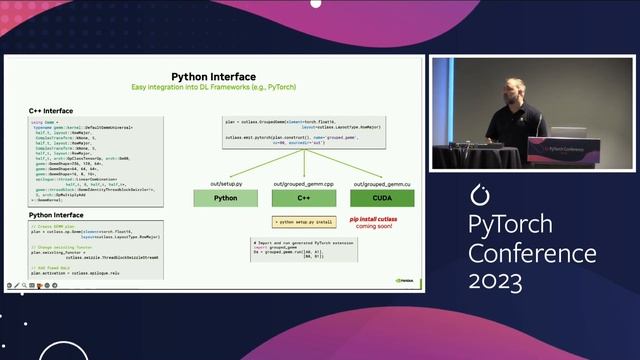This screenshot has width=640, height=360.
Task: Click the dark green CUDA box
Action: (382, 198)
